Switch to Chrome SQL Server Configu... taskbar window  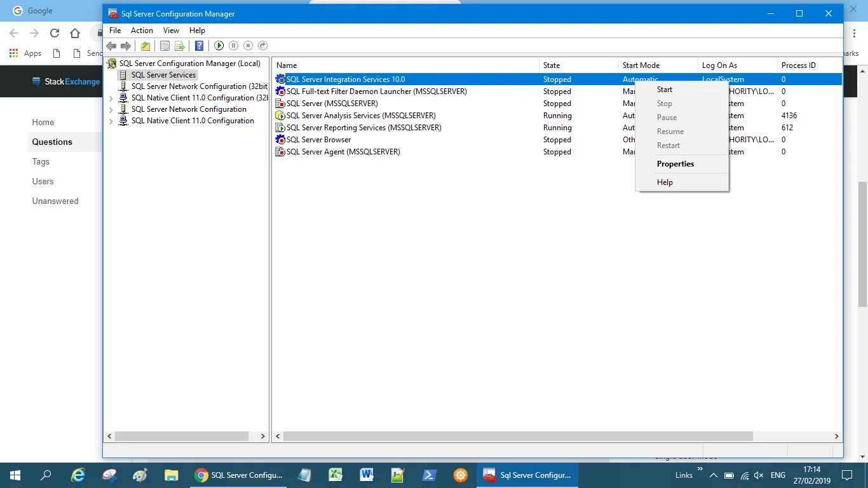point(238,475)
